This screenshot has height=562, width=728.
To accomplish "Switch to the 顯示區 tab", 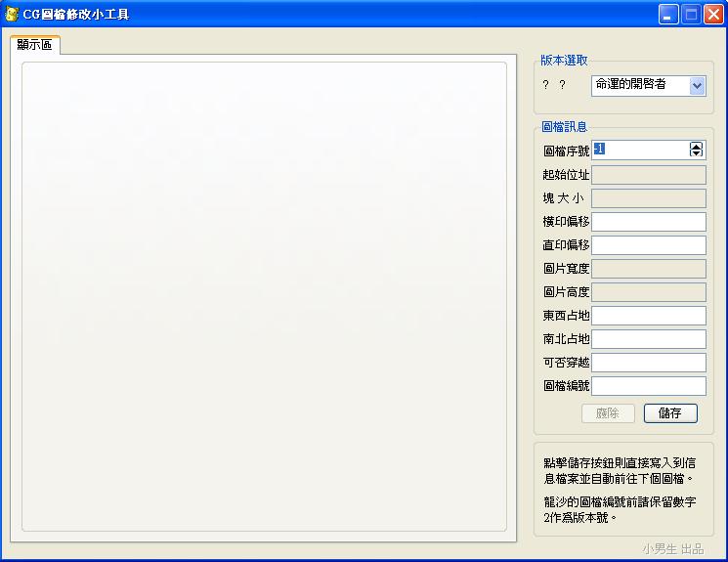I will 35,45.
